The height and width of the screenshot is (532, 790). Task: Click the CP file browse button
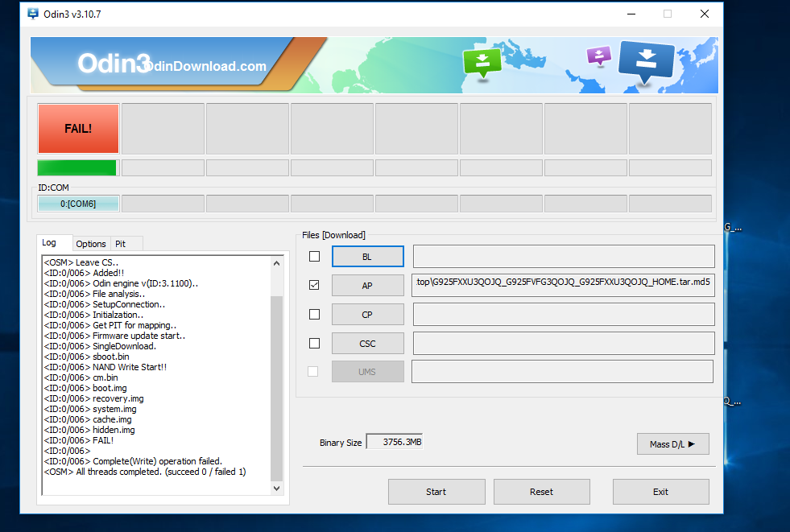point(367,315)
